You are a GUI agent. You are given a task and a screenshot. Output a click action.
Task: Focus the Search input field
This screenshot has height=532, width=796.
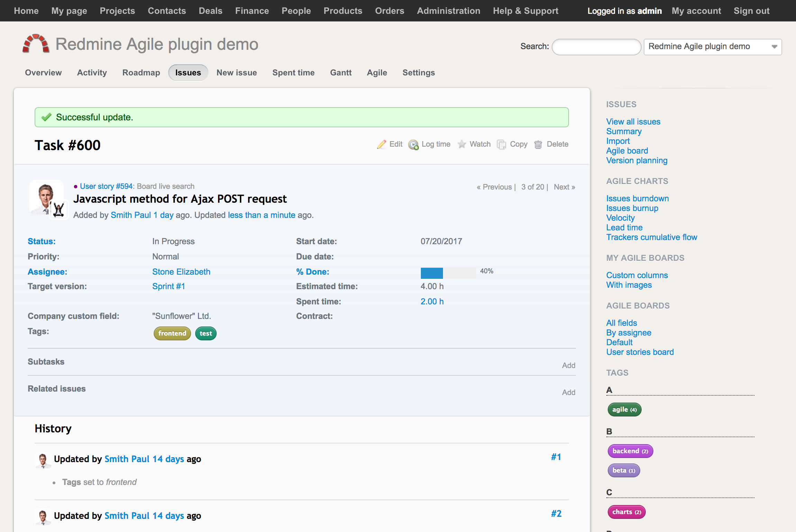click(596, 47)
